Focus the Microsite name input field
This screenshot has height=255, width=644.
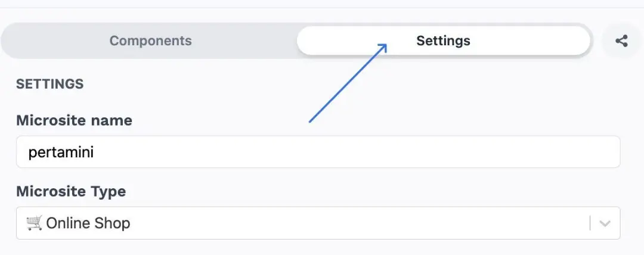point(318,152)
